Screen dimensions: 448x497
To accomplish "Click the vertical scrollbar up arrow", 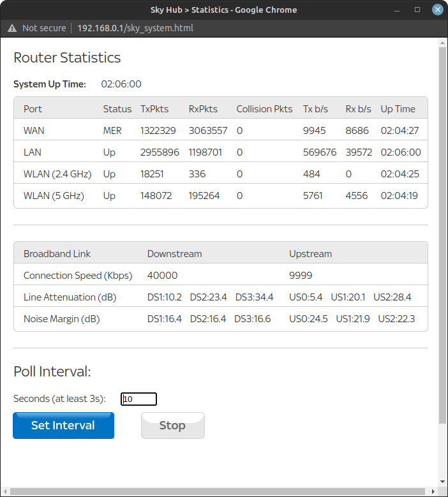I will pos(443,43).
